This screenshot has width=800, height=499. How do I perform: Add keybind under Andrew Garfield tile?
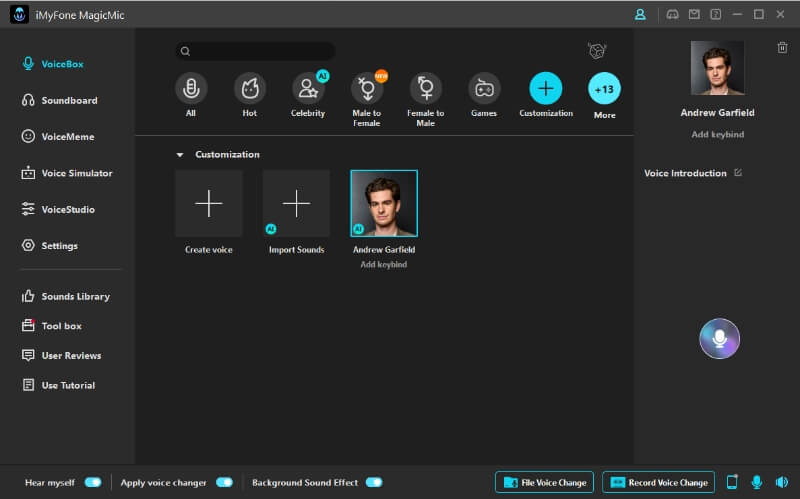384,264
